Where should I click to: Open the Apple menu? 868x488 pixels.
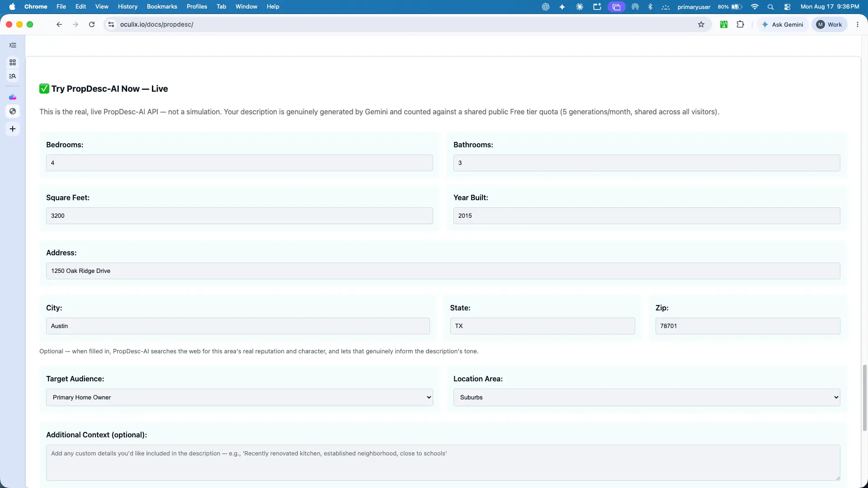[x=12, y=6]
